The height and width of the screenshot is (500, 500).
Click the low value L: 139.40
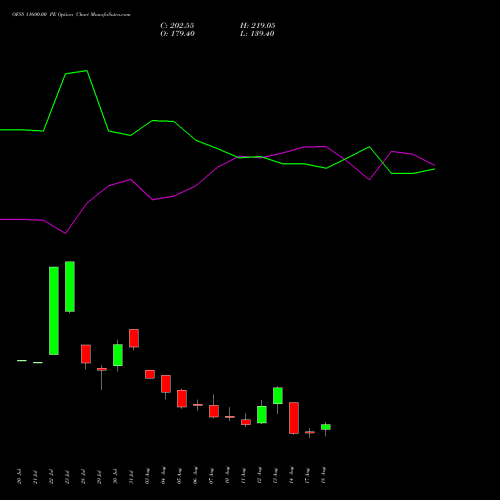[x=257, y=34]
